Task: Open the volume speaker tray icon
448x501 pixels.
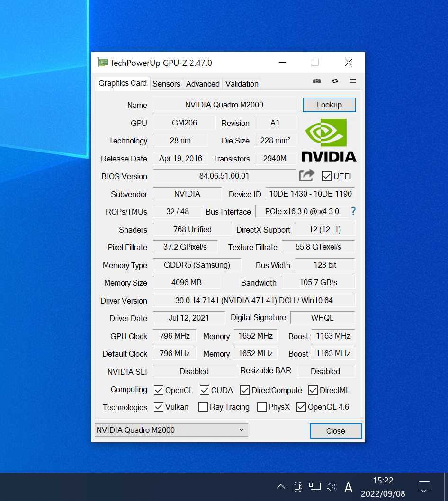Action: click(x=332, y=487)
